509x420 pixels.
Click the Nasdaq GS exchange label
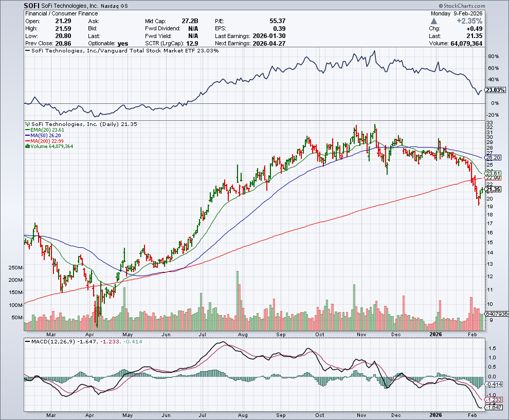coord(114,6)
